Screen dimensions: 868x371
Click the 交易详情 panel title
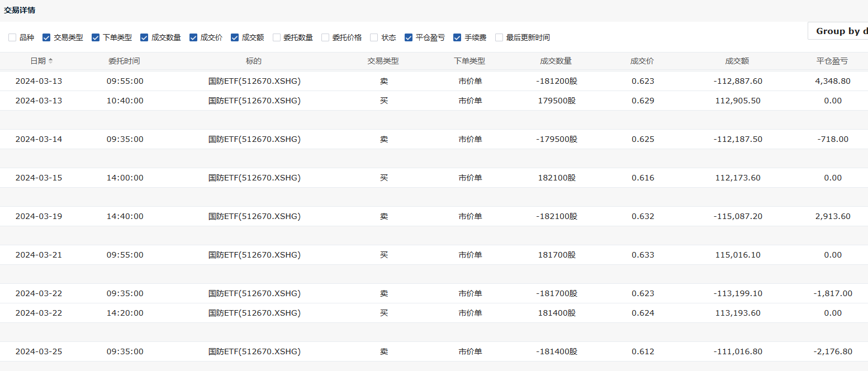(x=20, y=10)
